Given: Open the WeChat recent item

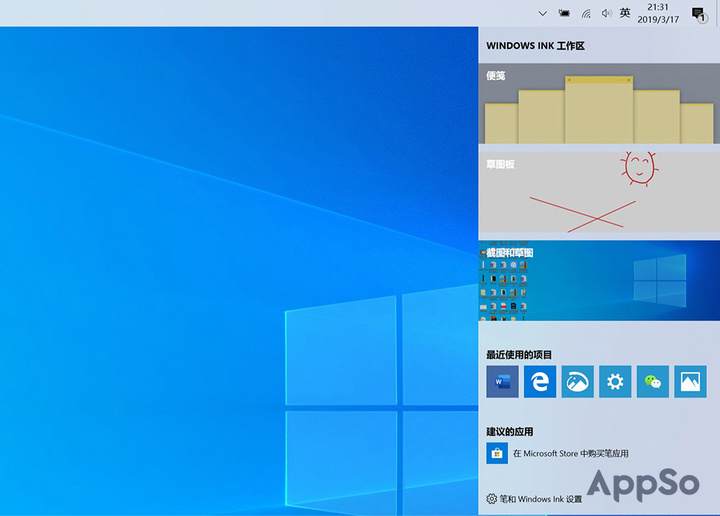Looking at the screenshot, I should pyautogui.click(x=653, y=381).
